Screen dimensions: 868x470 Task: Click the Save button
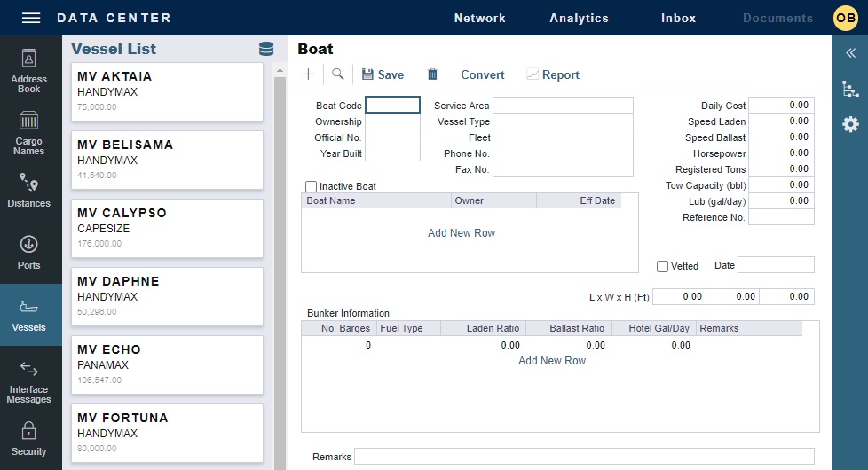click(383, 74)
